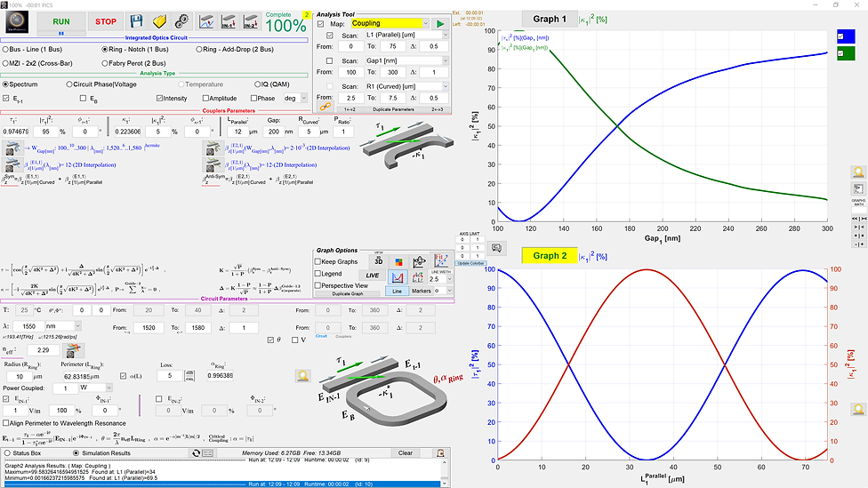Click the green play button in Analysis Tool
Viewport: 868px width, 488px height.
coord(440,24)
